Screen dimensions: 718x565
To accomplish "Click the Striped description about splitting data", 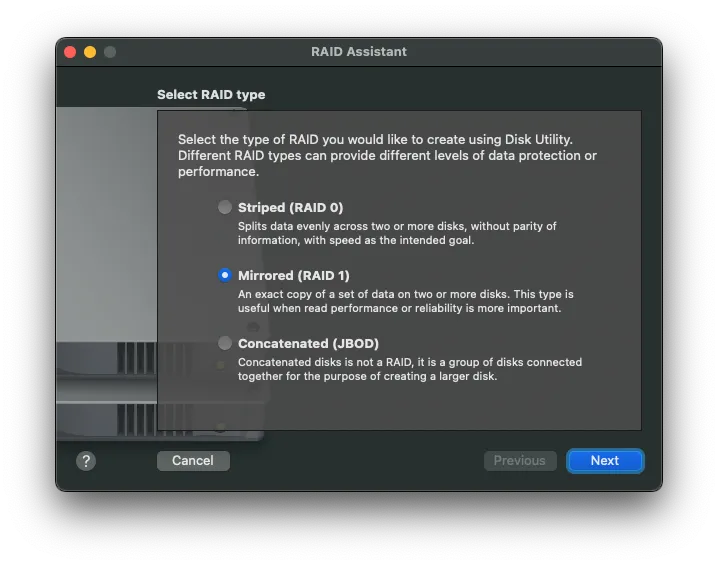I will click(x=397, y=233).
